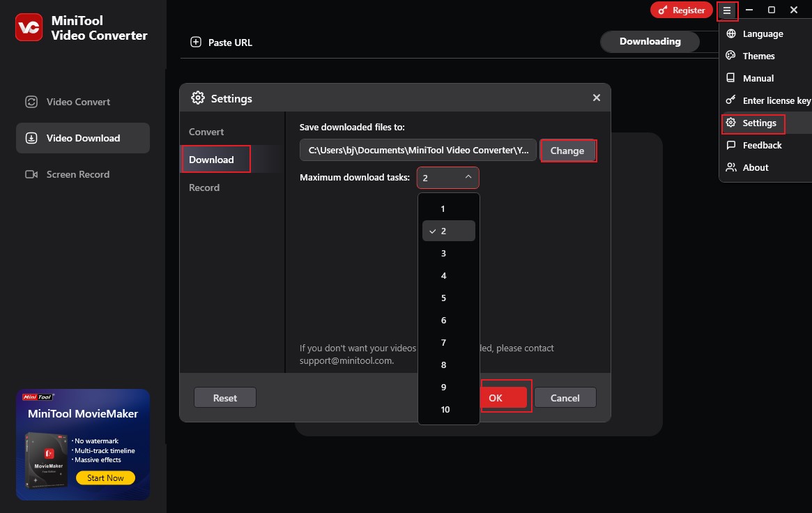Click the Settings dialog gear icon

coord(198,98)
